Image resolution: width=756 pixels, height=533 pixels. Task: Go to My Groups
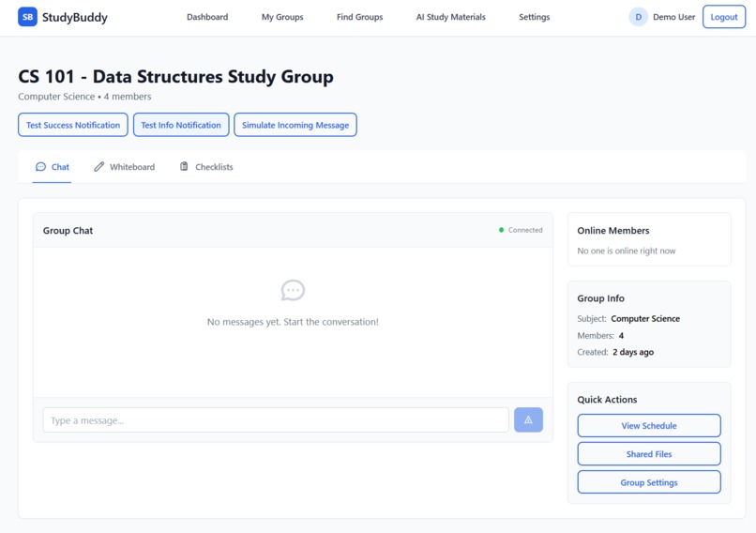point(282,17)
